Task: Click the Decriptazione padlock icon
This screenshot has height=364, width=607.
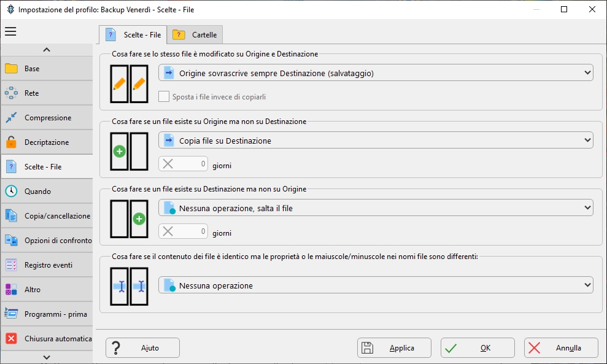Action: coord(11,142)
